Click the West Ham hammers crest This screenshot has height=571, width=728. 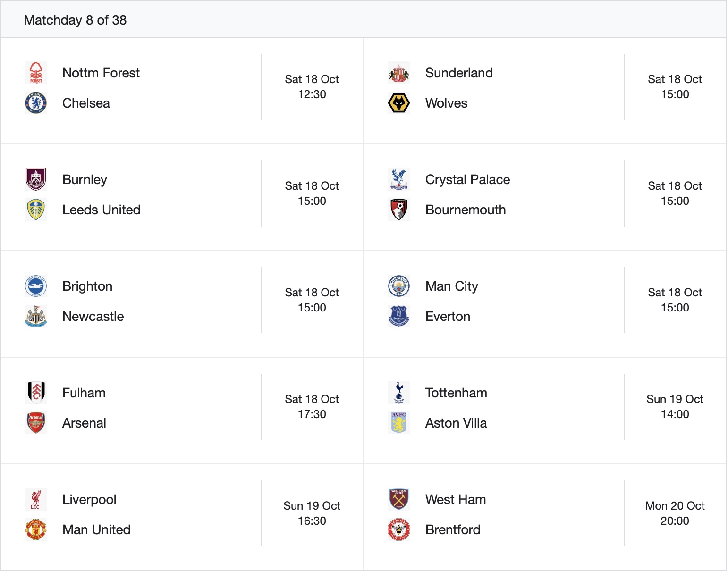tap(399, 499)
